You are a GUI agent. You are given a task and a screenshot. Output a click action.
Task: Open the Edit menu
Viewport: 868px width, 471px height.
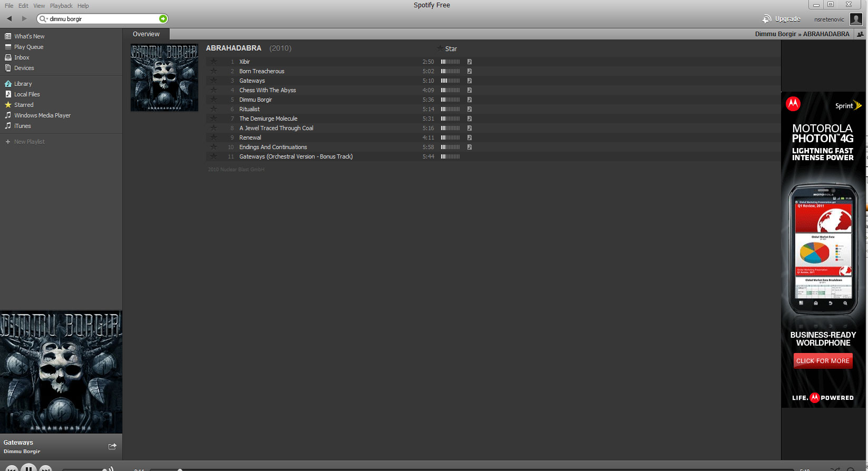point(23,6)
